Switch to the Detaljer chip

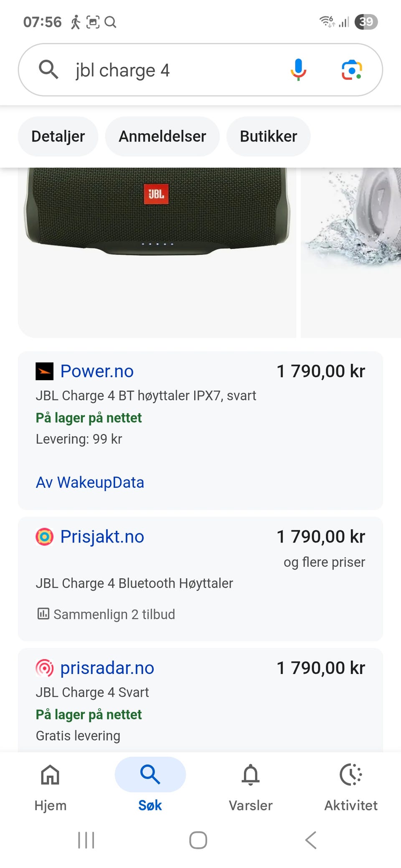pyautogui.click(x=58, y=136)
